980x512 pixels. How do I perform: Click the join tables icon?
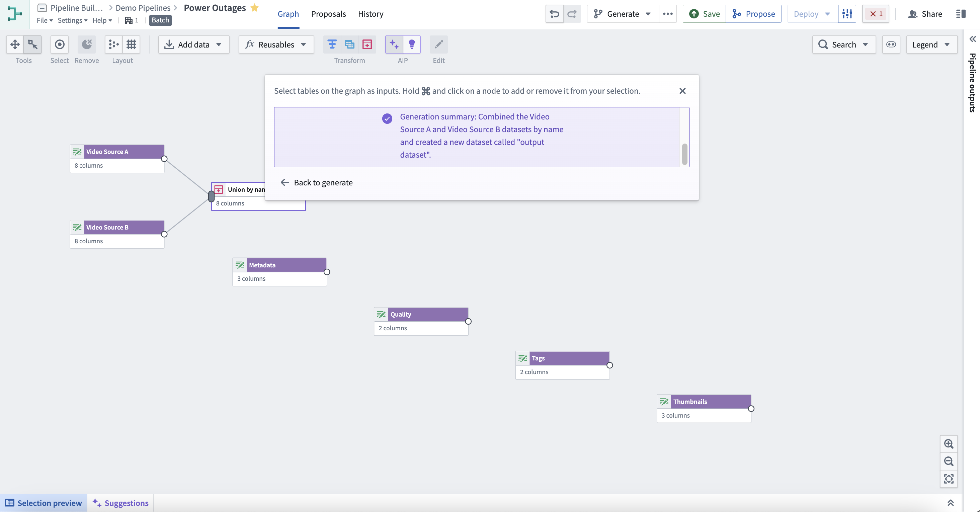pyautogui.click(x=349, y=45)
